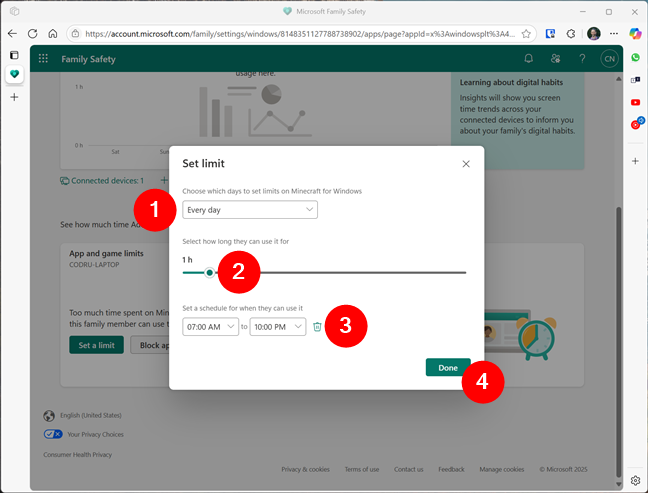648x493 pixels.
Task: Click the Set a limit button
Action: 96,345
